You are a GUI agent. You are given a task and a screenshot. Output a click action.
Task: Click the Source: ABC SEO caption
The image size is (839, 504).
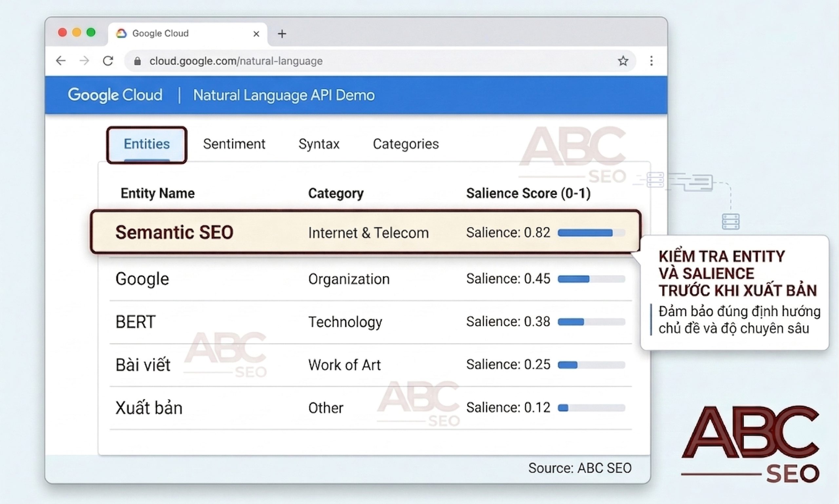point(580,468)
